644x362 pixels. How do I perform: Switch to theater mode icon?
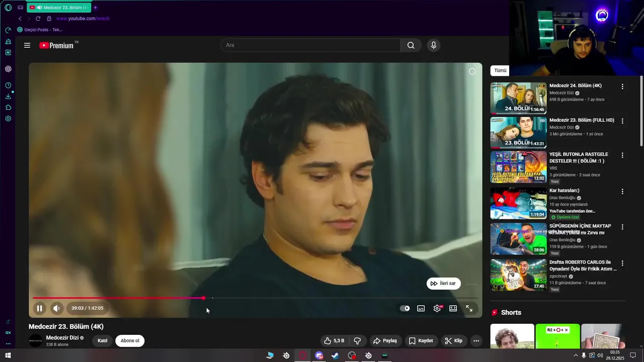pyautogui.click(x=453, y=308)
